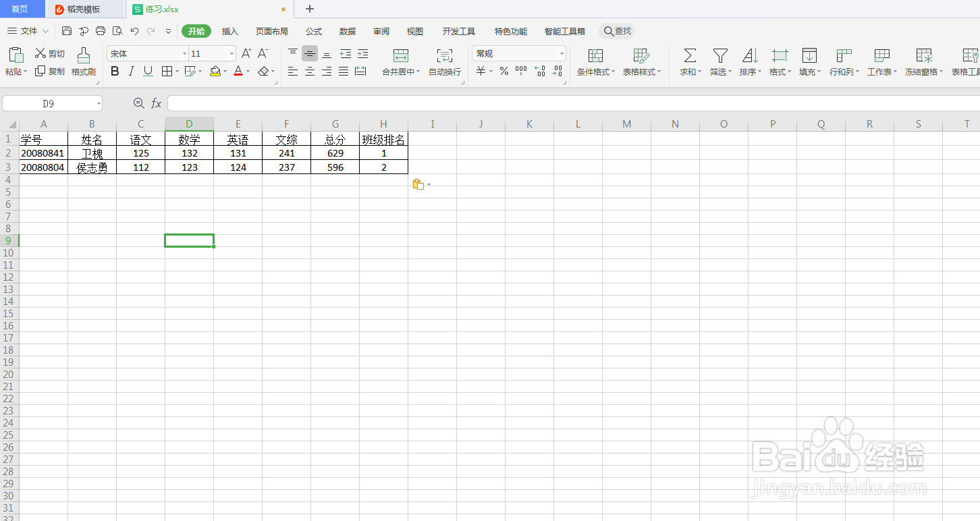The width and height of the screenshot is (980, 521).
Task: Apply thousands separator number style
Action: (x=521, y=71)
